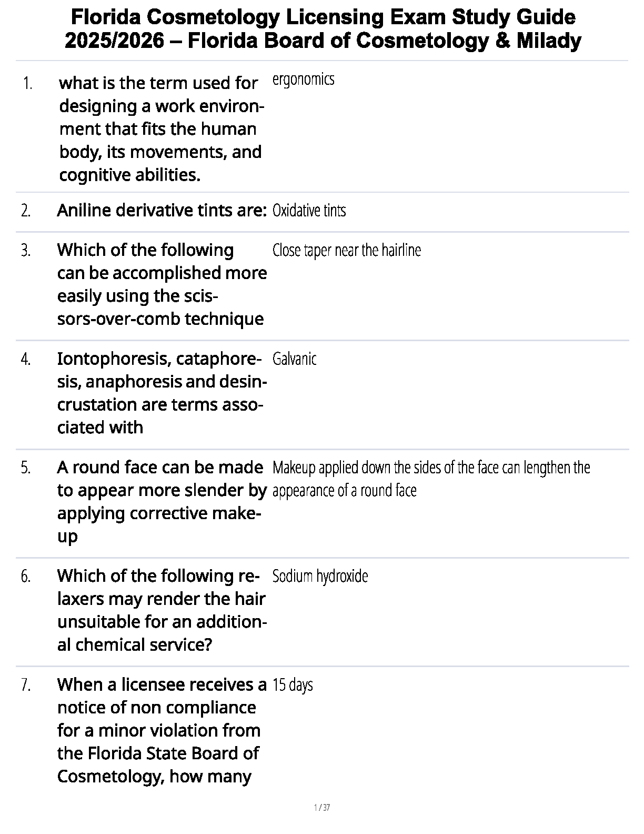
Task: Click the Iontophoresis, cataphoresis question text
Action: [x=162, y=393]
